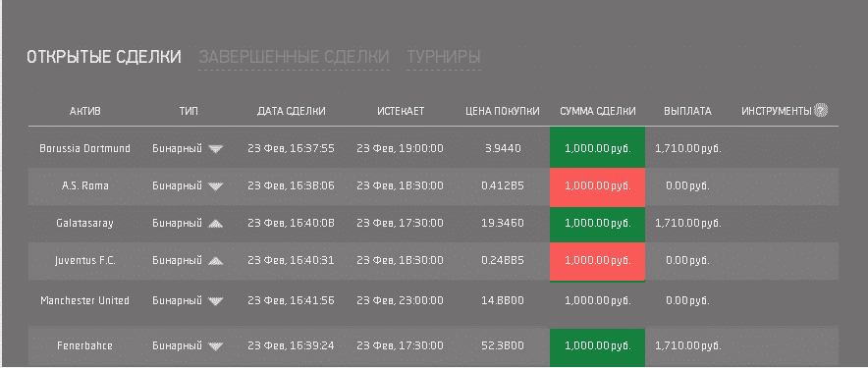Click the red amount cell for Juventus F.C.
The image size is (868, 368).
(597, 261)
